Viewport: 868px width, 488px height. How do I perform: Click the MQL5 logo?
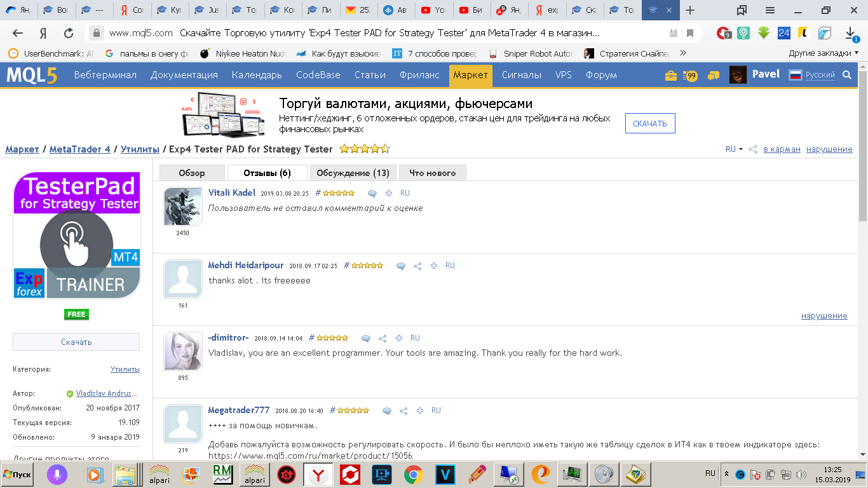tap(32, 76)
